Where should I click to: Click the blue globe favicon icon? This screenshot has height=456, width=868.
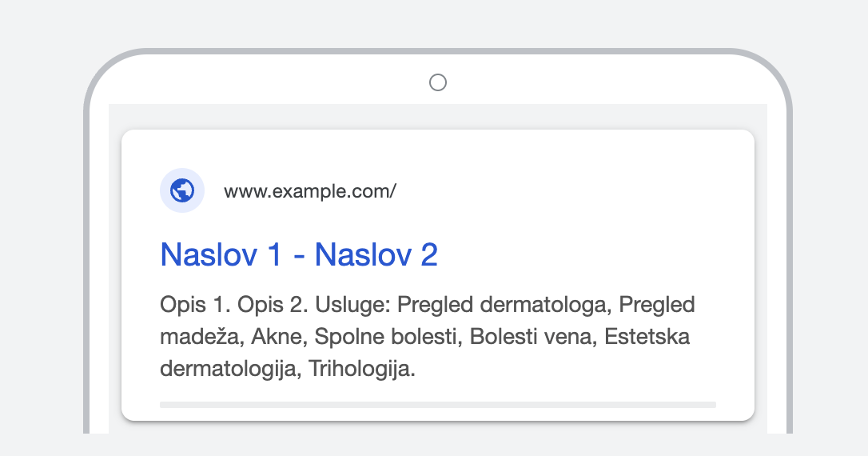182,191
